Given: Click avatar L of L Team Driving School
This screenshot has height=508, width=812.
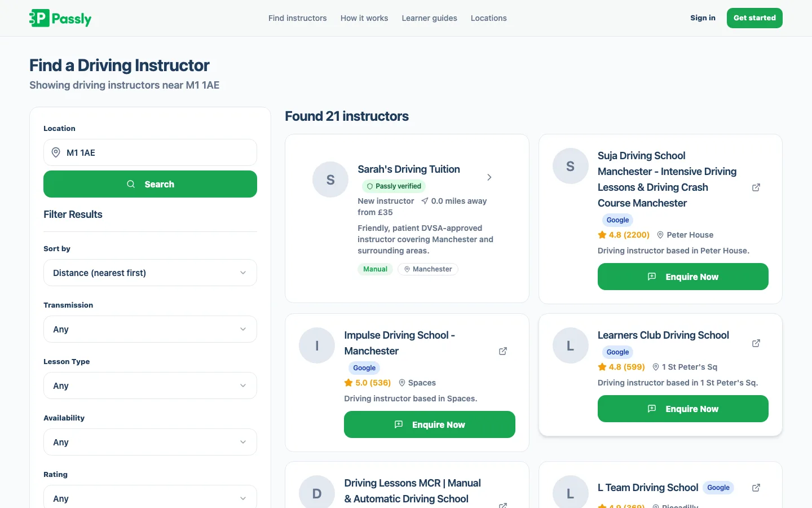Looking at the screenshot, I should click(571, 492).
